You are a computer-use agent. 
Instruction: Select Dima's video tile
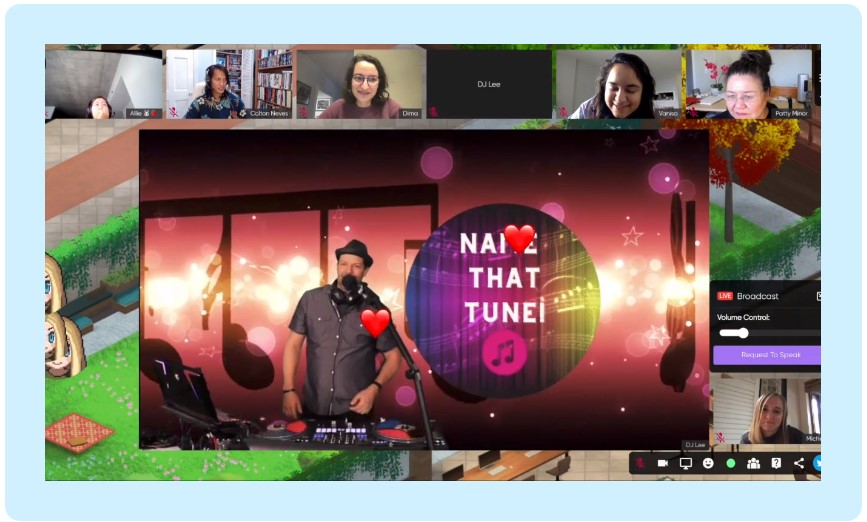(360, 85)
